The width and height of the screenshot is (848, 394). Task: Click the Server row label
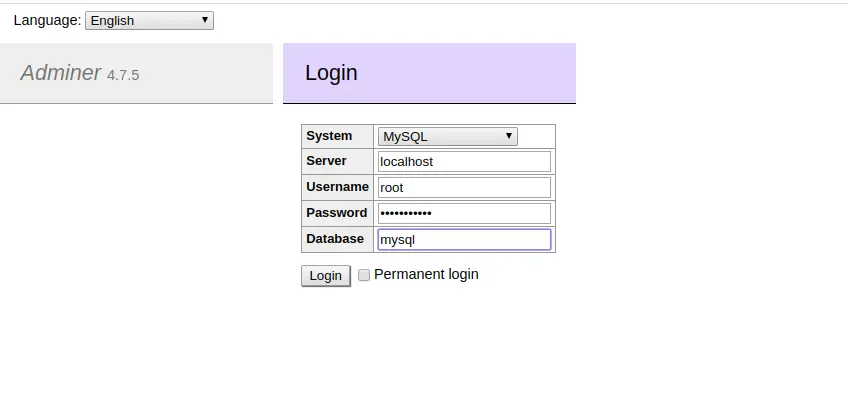coord(326,161)
